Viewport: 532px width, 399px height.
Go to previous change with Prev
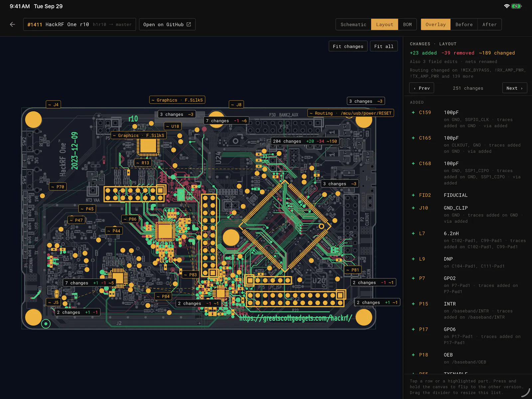(422, 88)
